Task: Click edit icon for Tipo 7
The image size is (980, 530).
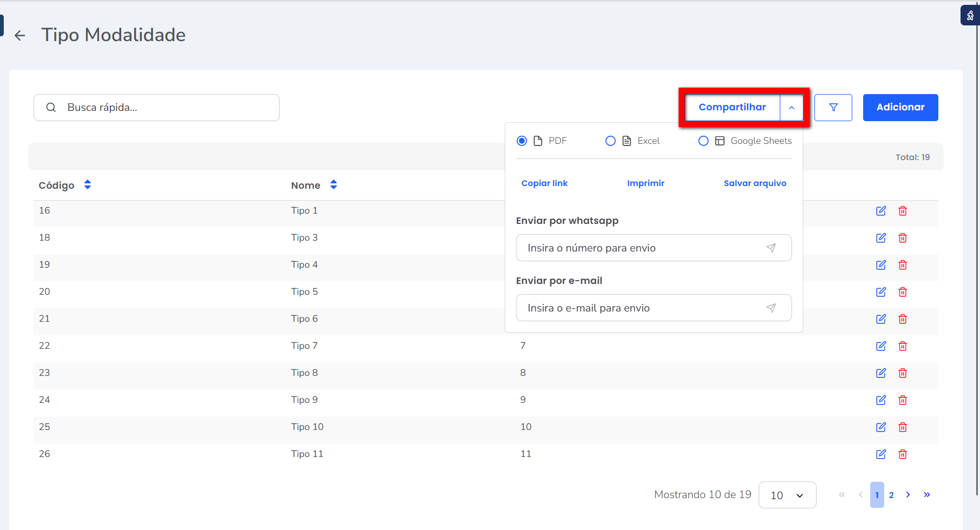Action: click(x=880, y=346)
